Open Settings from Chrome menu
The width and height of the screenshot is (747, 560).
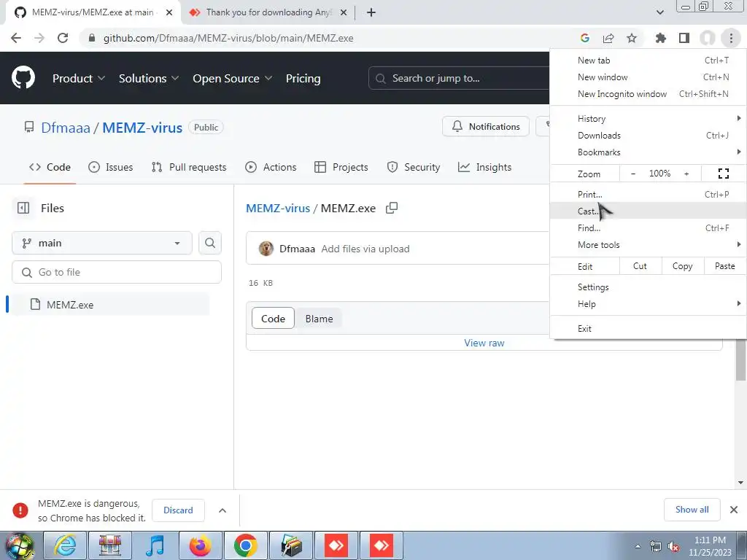point(648,287)
